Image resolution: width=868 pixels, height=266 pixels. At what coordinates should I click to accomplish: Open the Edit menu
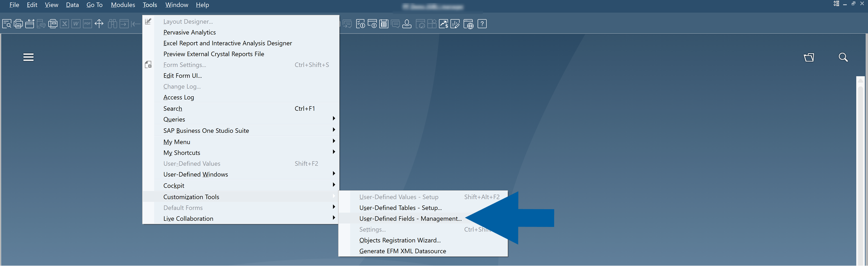tap(32, 5)
